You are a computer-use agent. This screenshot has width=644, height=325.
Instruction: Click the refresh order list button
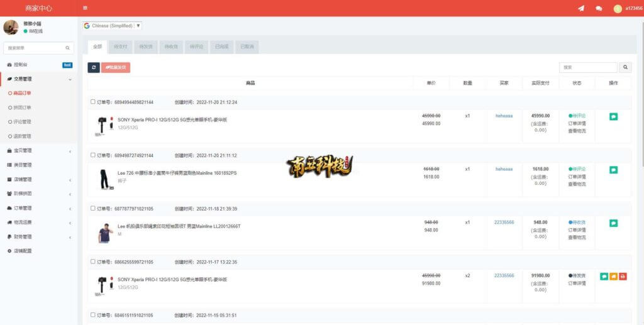tap(94, 67)
